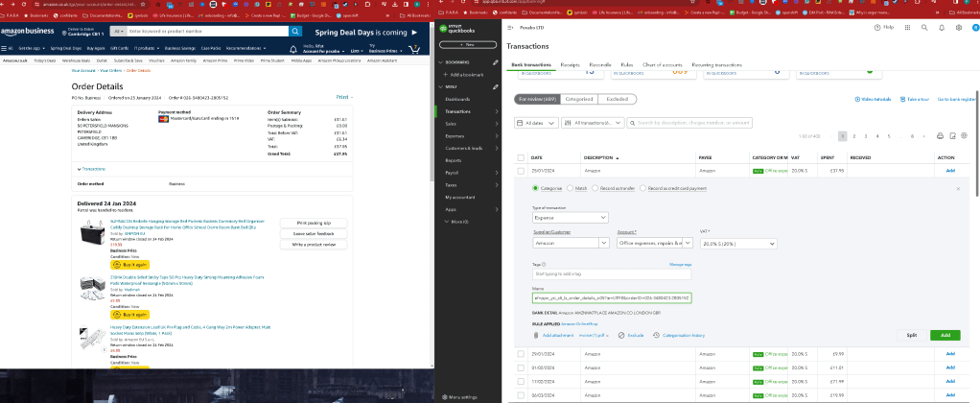Switch to the Receipts tab
The image size is (980, 403).
[x=570, y=65]
